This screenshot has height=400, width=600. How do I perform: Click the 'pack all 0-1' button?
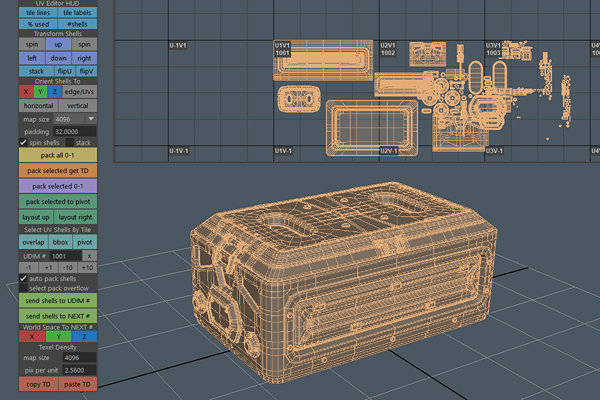click(x=58, y=156)
